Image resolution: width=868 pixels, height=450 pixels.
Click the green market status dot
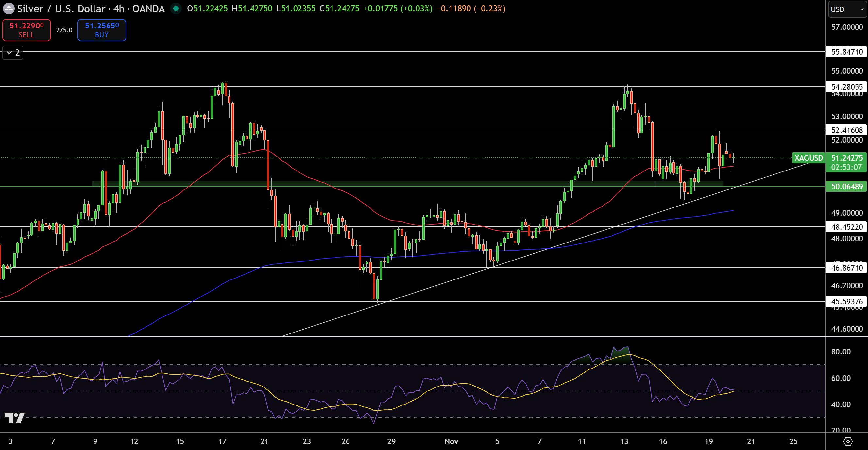point(176,9)
